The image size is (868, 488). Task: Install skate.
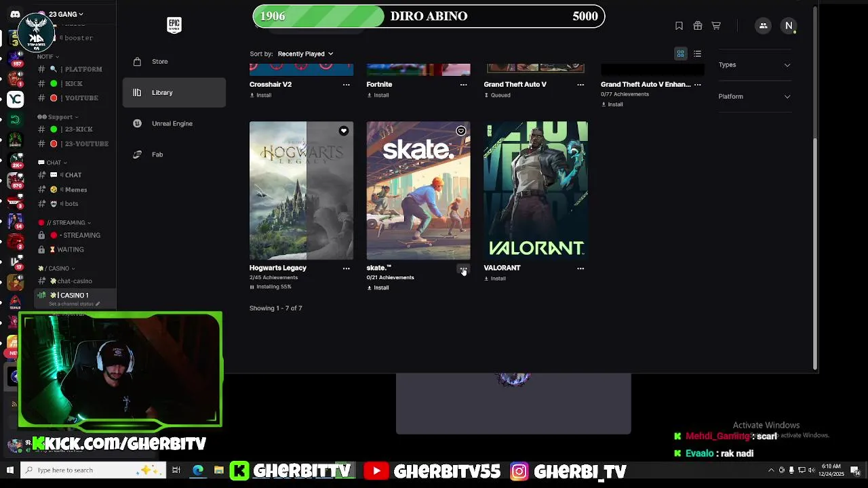(378, 288)
